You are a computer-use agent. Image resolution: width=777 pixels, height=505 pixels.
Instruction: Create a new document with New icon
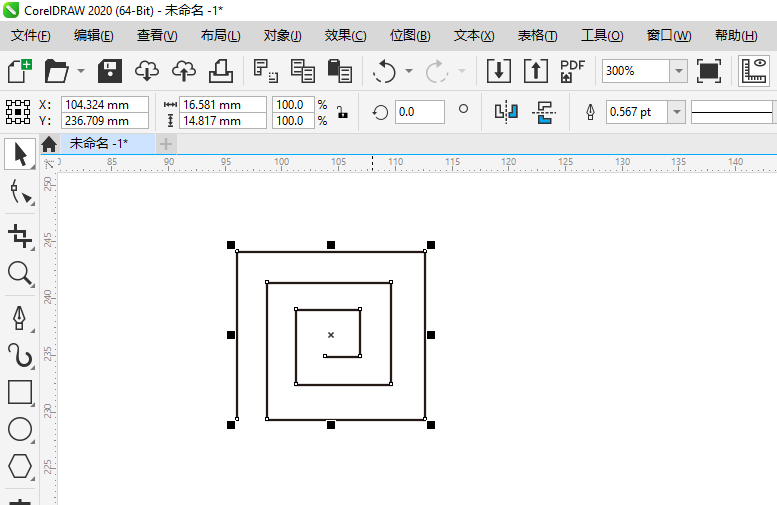pos(20,71)
